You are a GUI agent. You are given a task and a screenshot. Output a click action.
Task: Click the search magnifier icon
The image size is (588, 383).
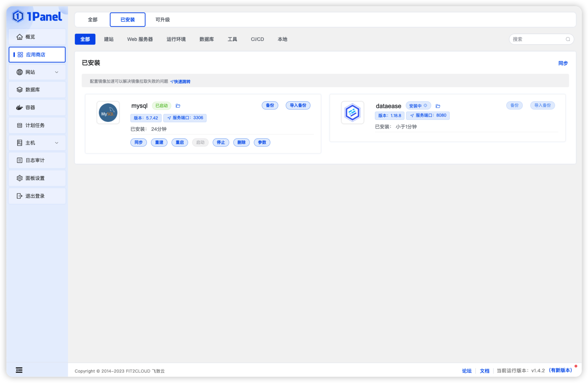click(568, 39)
